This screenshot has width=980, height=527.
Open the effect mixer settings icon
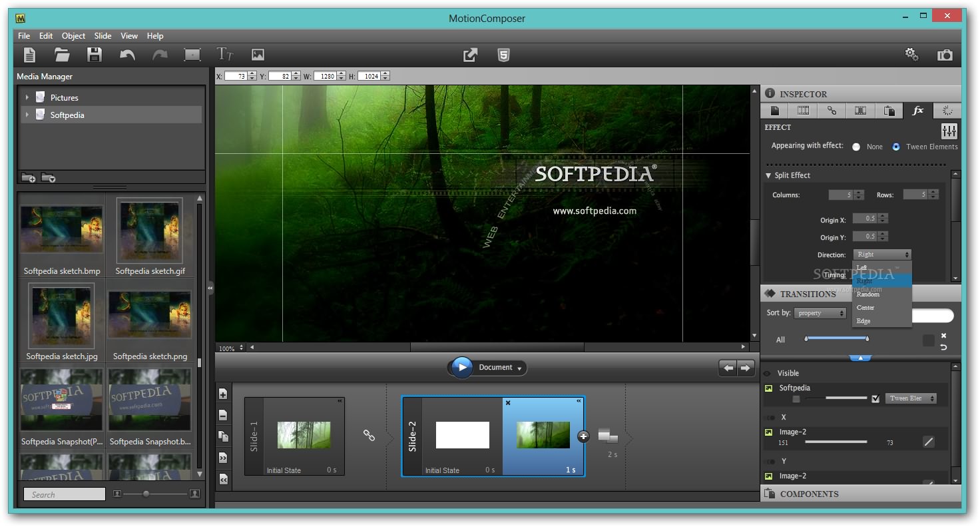[949, 131]
